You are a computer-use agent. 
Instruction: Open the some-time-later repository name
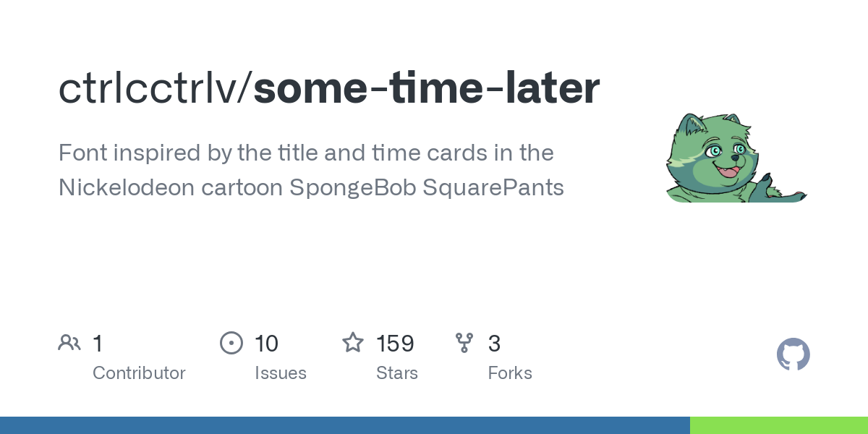coord(426,88)
